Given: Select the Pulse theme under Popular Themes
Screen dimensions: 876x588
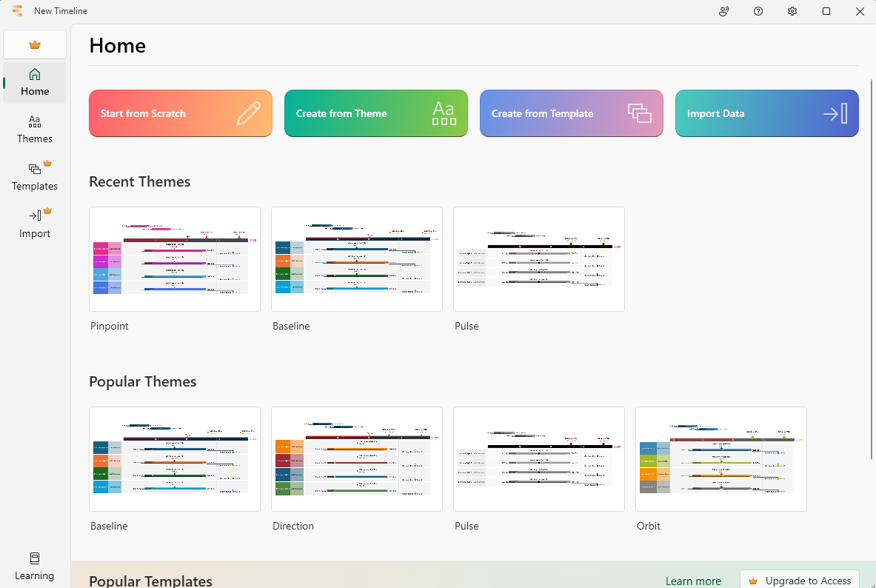Looking at the screenshot, I should point(539,459).
